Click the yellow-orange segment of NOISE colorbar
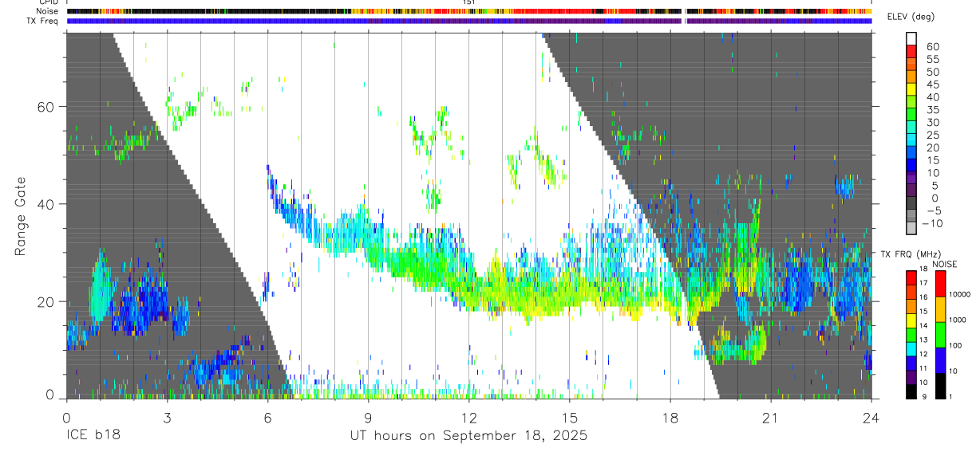The width and height of the screenshot is (980, 452). (x=941, y=309)
